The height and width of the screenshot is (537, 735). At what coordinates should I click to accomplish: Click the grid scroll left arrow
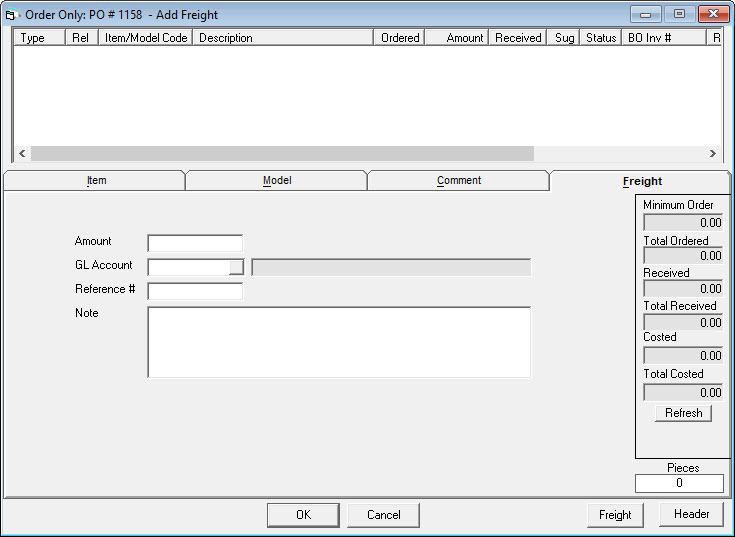[x=22, y=153]
